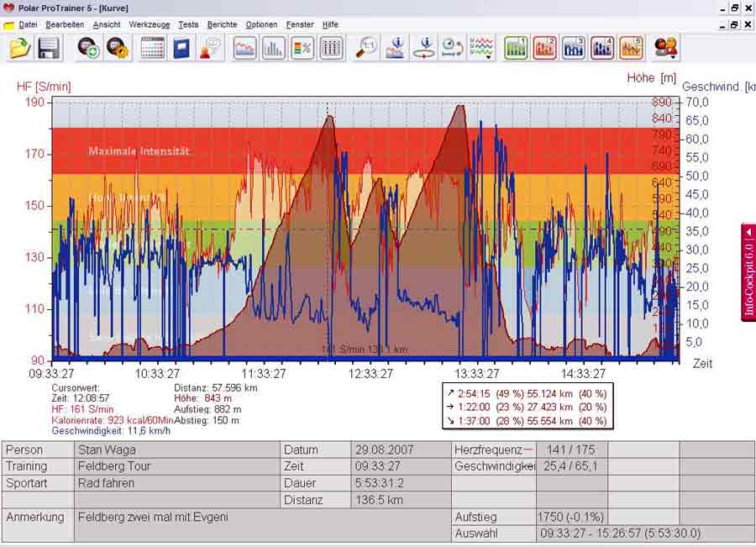Viewport: 756px width, 547px height.
Task: Toggle graph preset number 1 button
Action: [516, 48]
